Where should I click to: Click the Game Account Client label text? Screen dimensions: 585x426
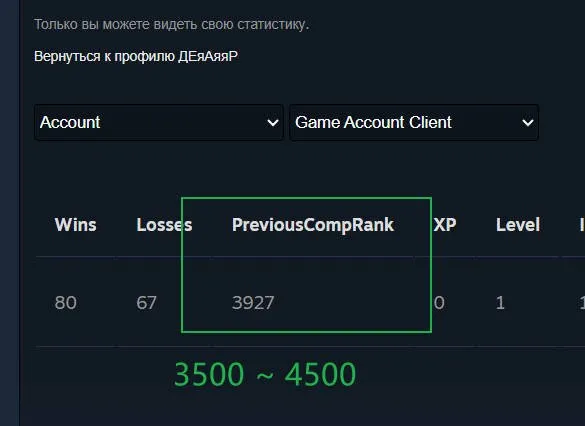373,122
